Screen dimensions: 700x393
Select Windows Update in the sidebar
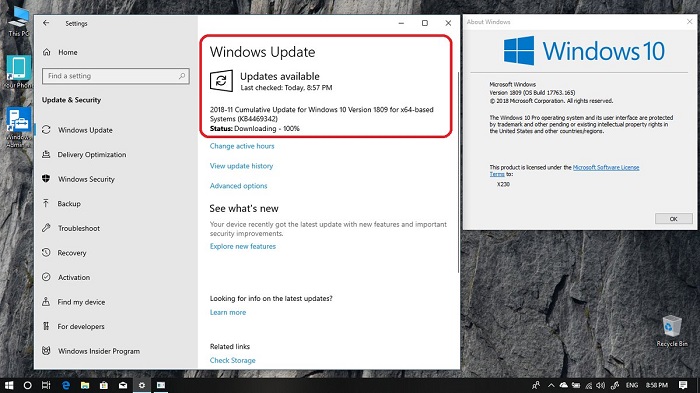click(85, 130)
